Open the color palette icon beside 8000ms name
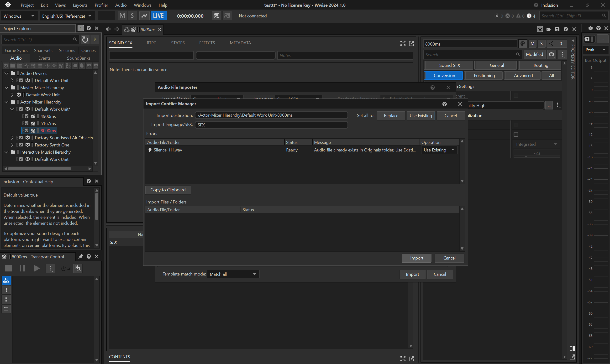The height and width of the screenshot is (364, 610). [x=523, y=44]
